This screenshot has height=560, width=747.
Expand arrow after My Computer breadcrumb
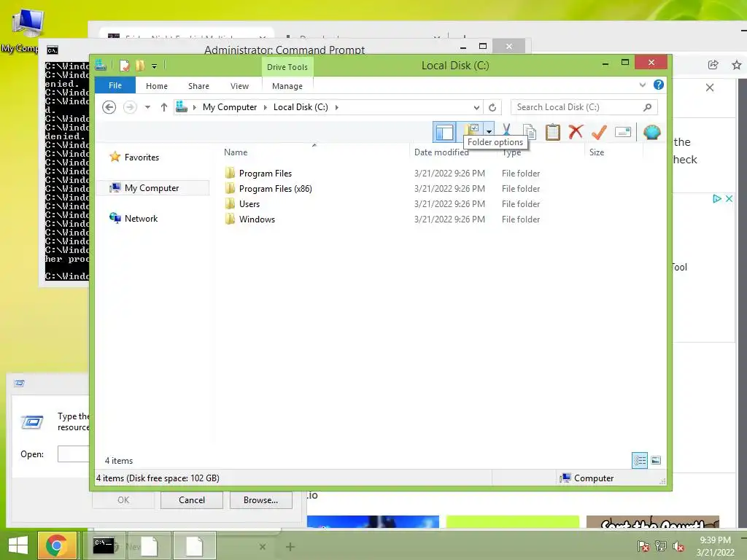click(266, 108)
